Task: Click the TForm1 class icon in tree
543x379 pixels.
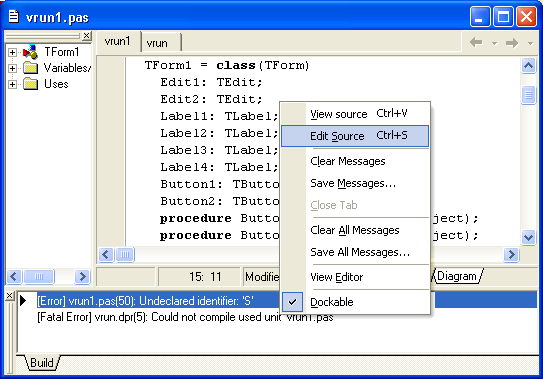Action: point(30,52)
